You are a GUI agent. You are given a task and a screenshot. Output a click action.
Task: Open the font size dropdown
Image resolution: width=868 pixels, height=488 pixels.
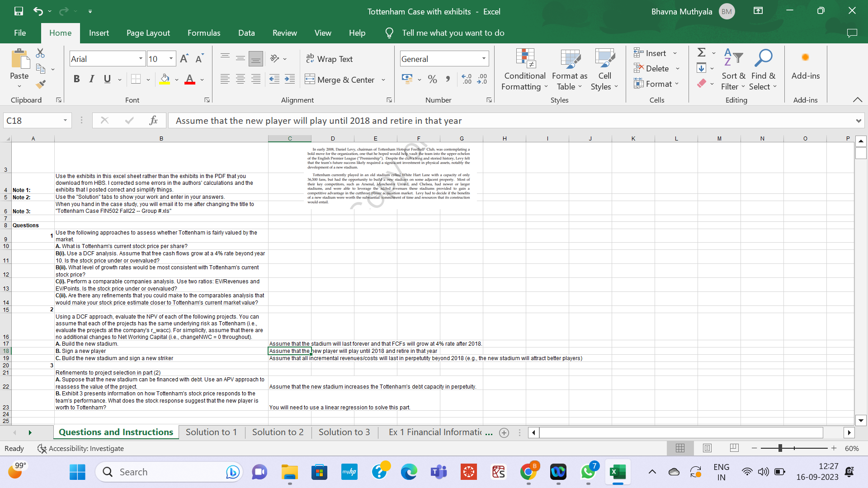coord(171,59)
